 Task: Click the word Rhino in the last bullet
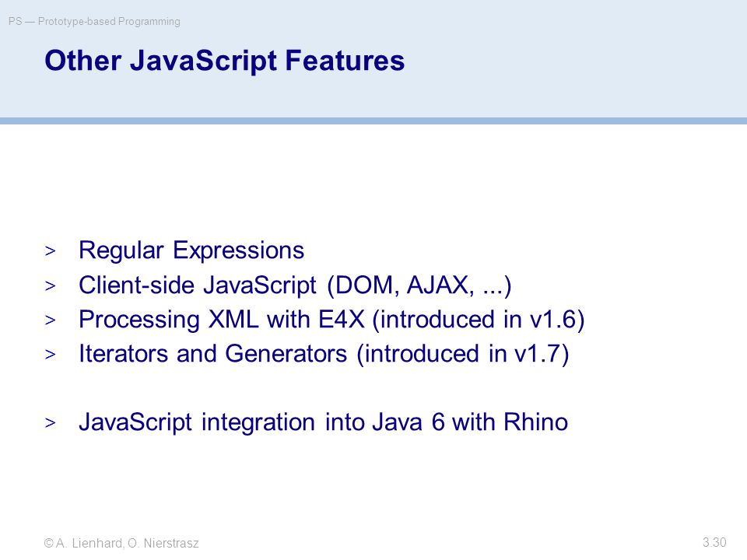(535, 422)
